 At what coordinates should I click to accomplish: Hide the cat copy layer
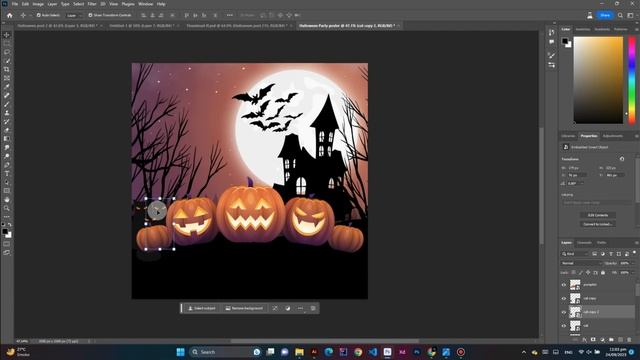point(564,298)
